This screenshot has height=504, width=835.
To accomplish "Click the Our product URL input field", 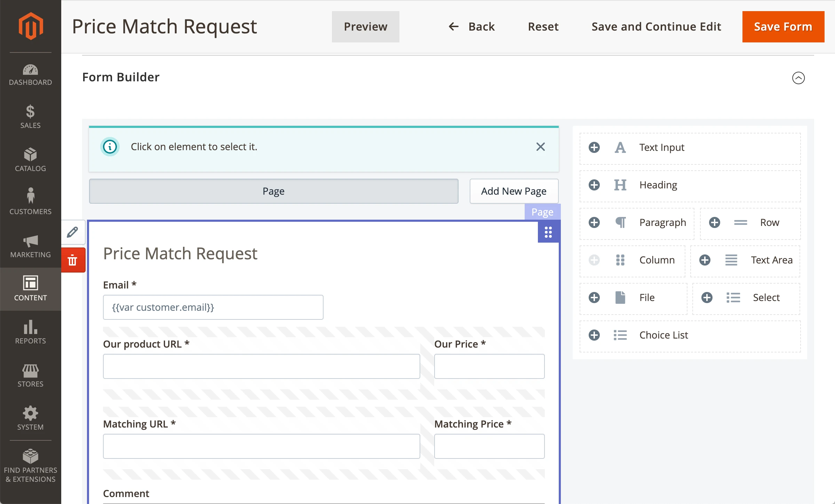I will [261, 366].
